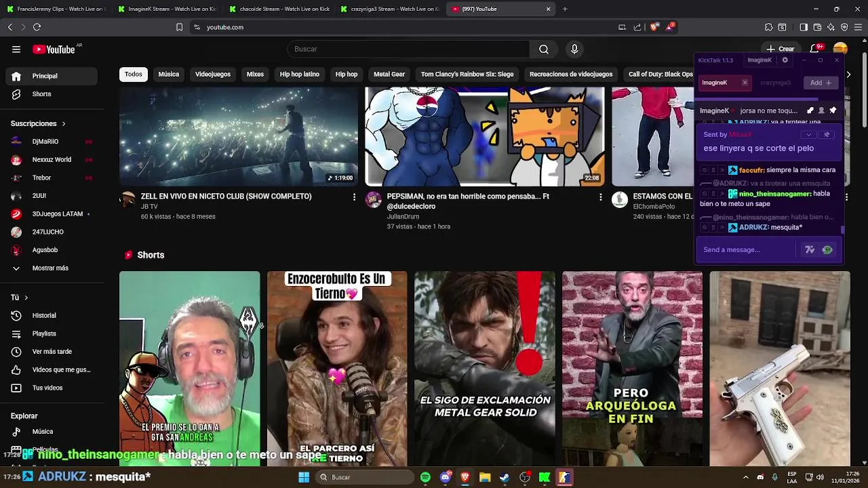Select the 'Todos' filter chip
Image resolution: width=868 pixels, height=488 pixels.
click(x=134, y=74)
